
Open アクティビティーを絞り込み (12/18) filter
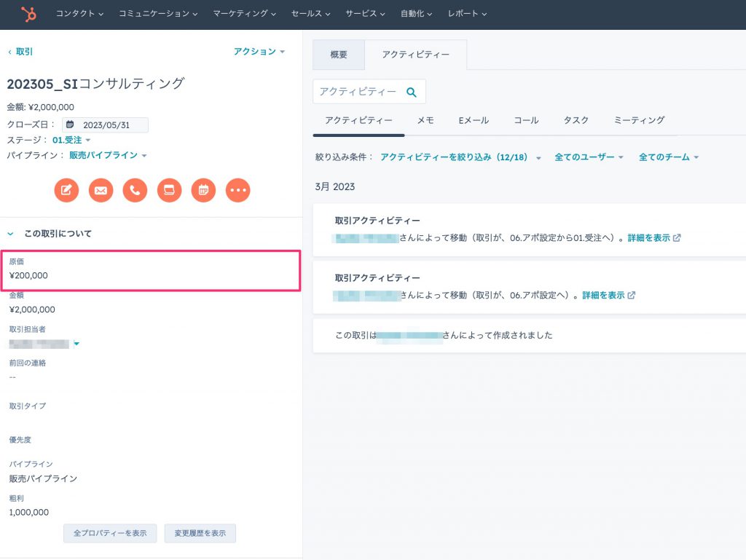460,157
